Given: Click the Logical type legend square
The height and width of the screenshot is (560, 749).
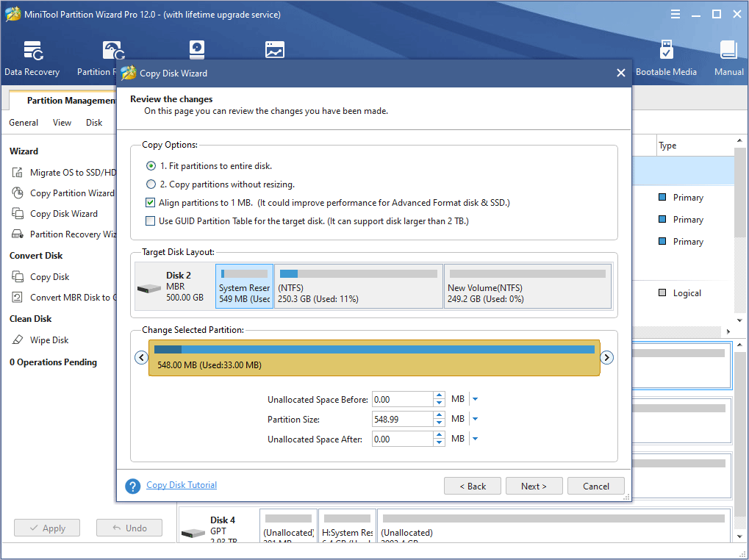Looking at the screenshot, I should tap(662, 292).
